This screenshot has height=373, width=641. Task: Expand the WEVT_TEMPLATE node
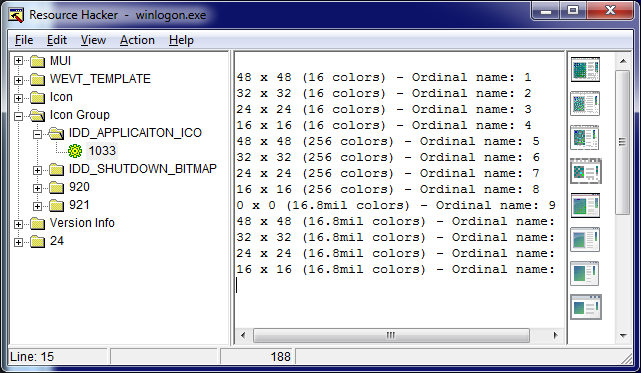pos(18,80)
